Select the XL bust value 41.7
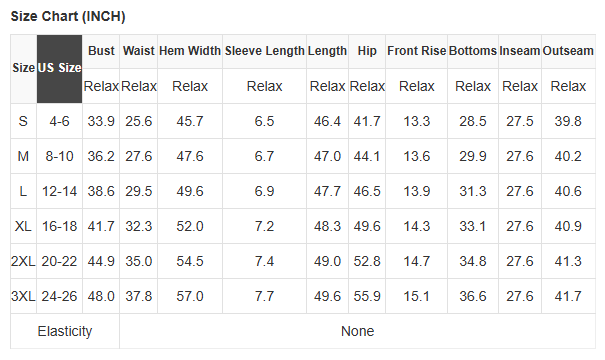The height and width of the screenshot is (360, 605). coord(101,226)
